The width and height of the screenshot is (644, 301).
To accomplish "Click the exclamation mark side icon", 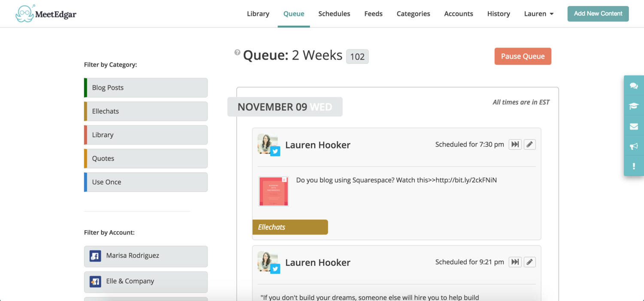I will 634,166.
